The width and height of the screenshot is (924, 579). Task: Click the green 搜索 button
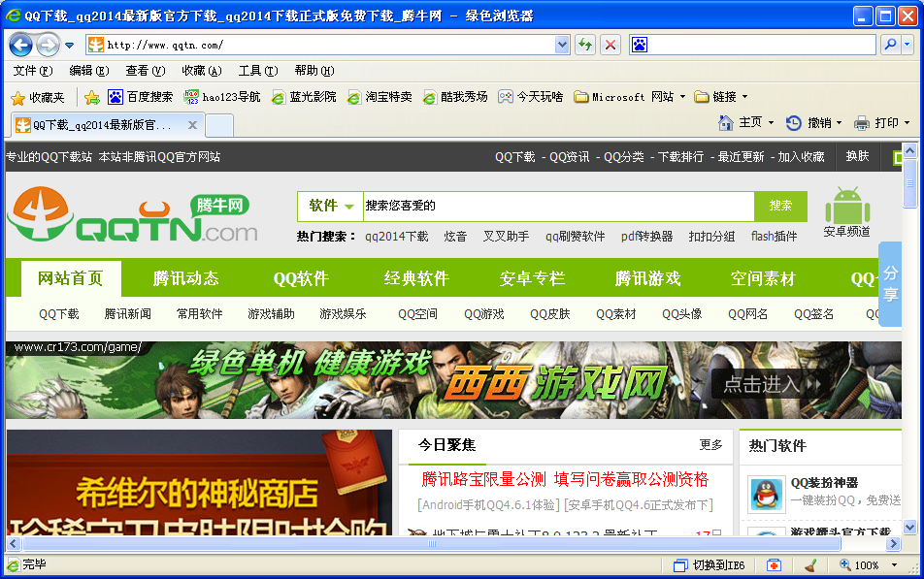tap(780, 206)
